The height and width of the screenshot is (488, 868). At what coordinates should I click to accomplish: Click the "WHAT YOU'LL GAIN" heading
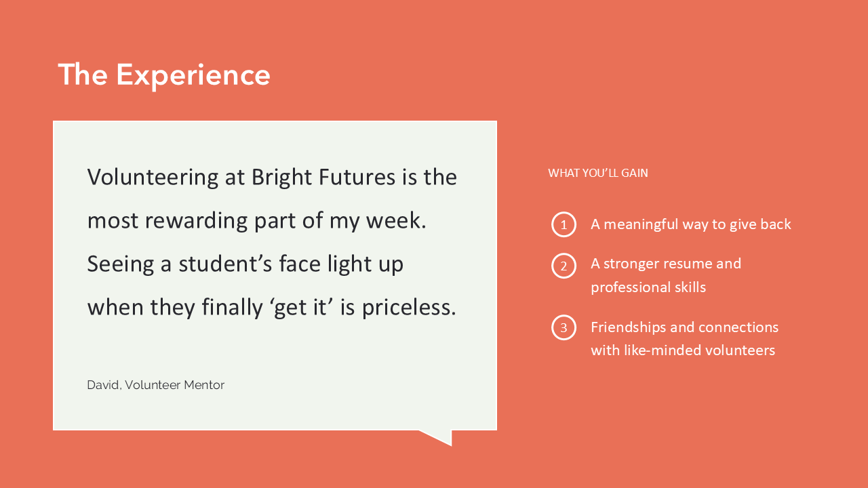tap(597, 173)
